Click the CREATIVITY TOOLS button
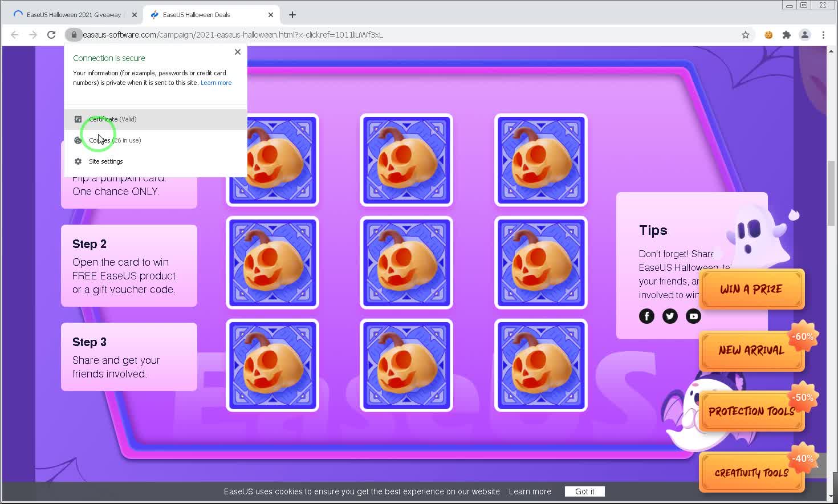Screen dimensions: 838x504 point(751,473)
